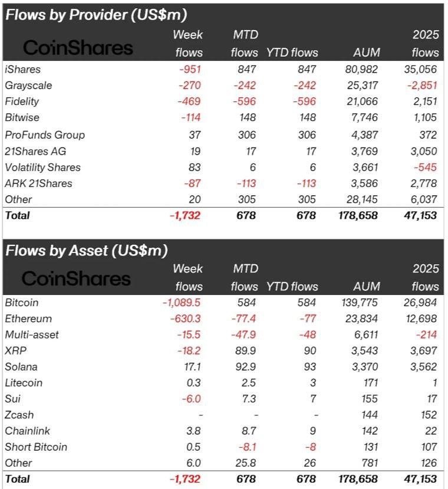
Task: Select the ARK 21Shares row label
Action: coord(38,183)
